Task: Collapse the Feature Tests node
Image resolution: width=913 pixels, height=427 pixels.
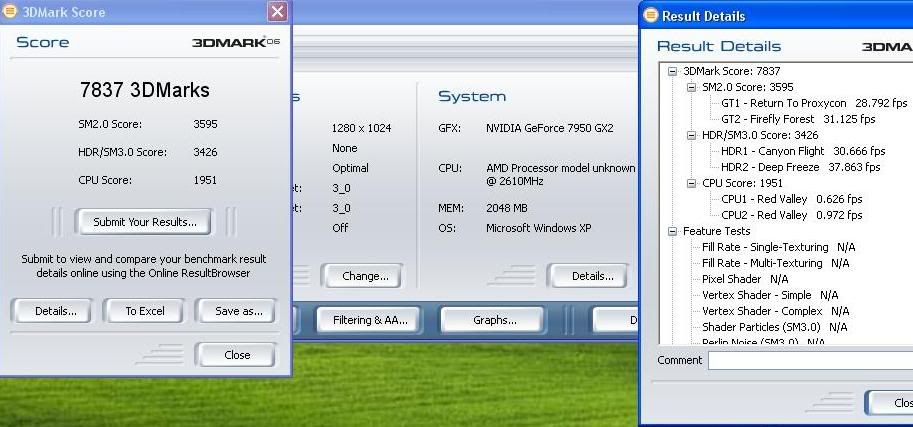Action: [x=673, y=231]
